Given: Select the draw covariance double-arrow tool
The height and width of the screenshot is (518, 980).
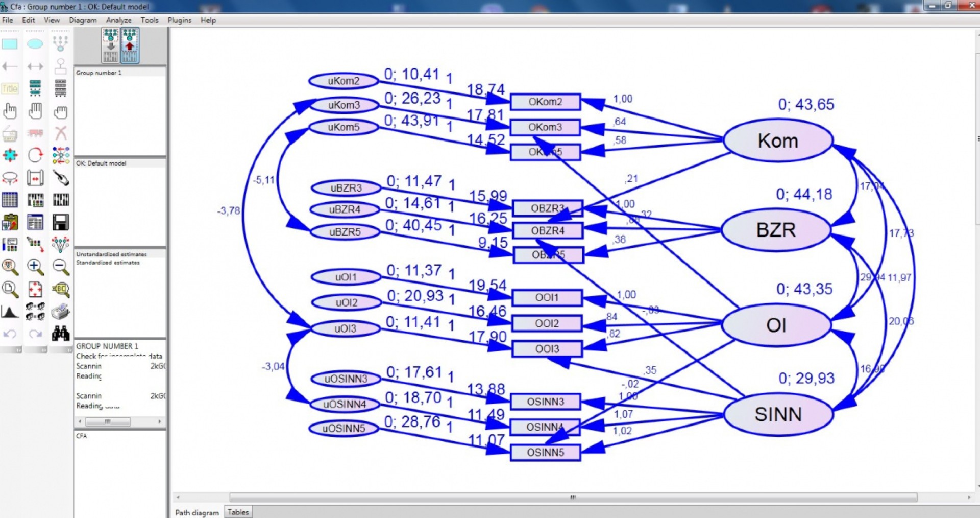Looking at the screenshot, I should pyautogui.click(x=35, y=66).
